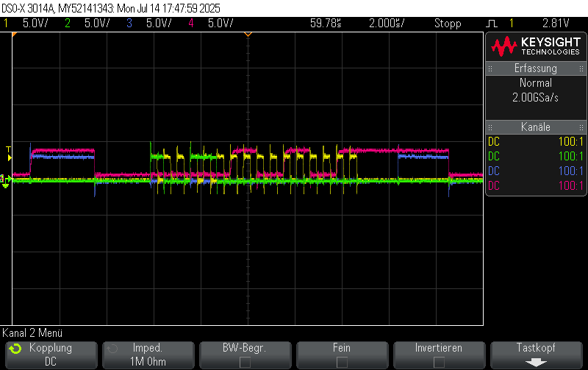Click the 2.00GSa/s sample rate

536,98
